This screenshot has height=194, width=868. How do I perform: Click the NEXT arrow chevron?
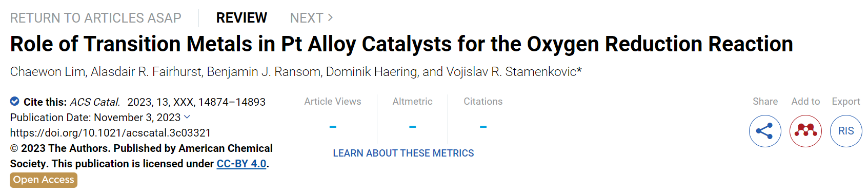point(330,17)
